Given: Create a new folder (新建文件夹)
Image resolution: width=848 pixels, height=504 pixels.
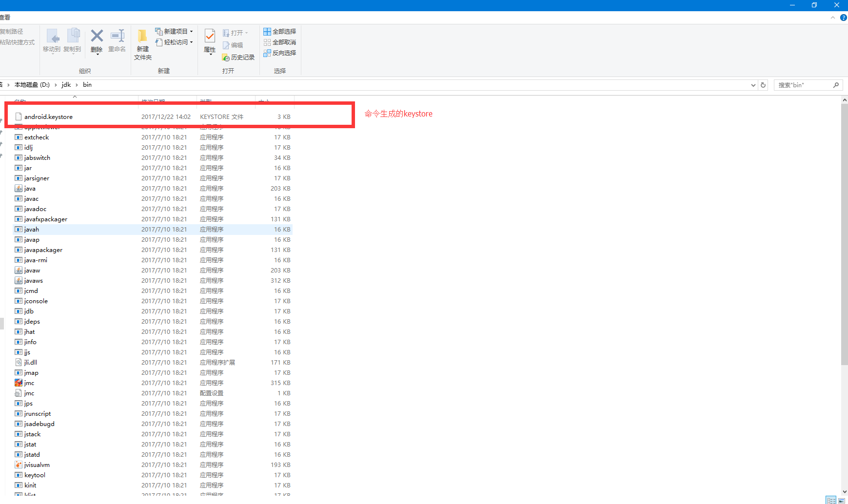Looking at the screenshot, I should 143,44.
